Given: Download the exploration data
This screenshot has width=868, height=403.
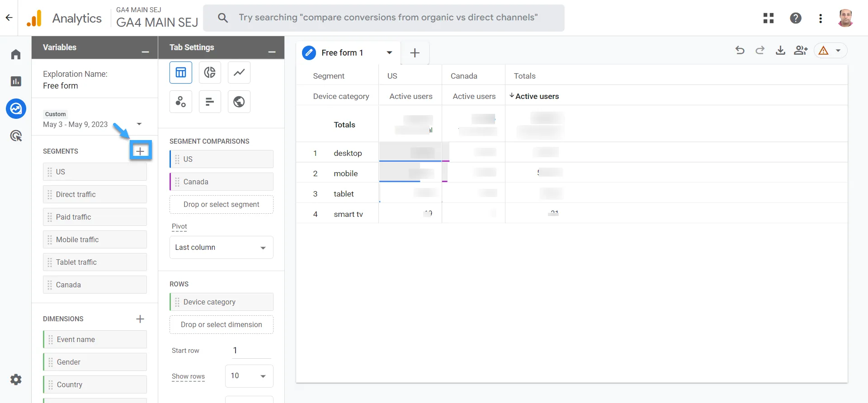Looking at the screenshot, I should tap(780, 50).
